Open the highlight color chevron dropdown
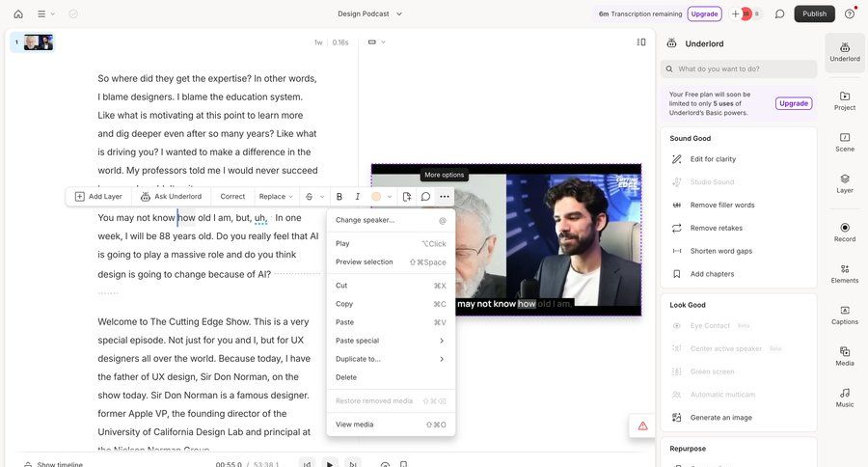 [390, 197]
